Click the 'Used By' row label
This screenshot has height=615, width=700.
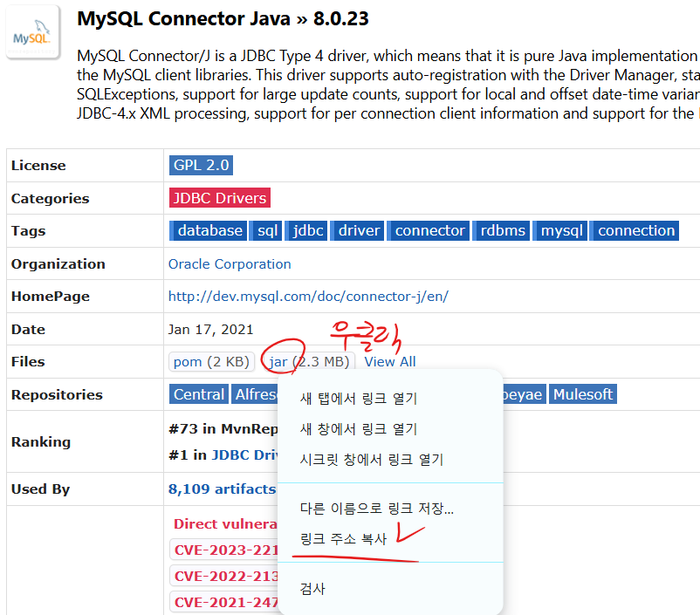(41, 489)
